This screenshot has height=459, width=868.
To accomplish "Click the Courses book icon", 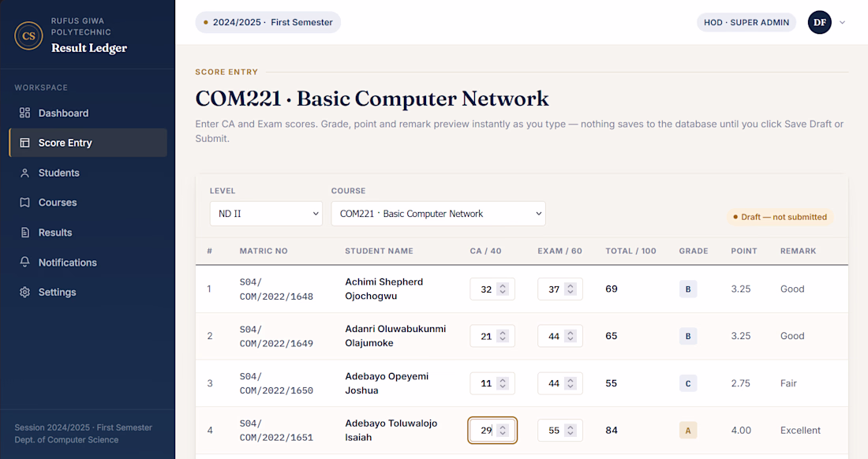I will tap(25, 203).
